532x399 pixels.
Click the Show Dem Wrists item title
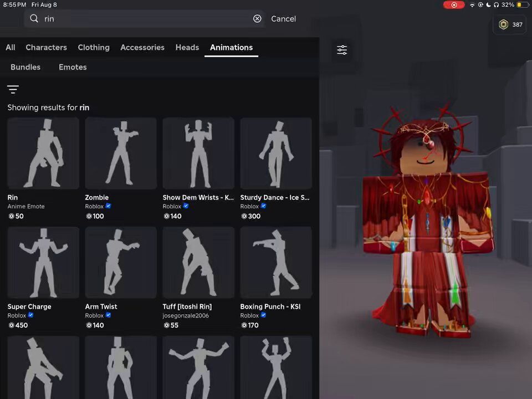[x=198, y=197]
